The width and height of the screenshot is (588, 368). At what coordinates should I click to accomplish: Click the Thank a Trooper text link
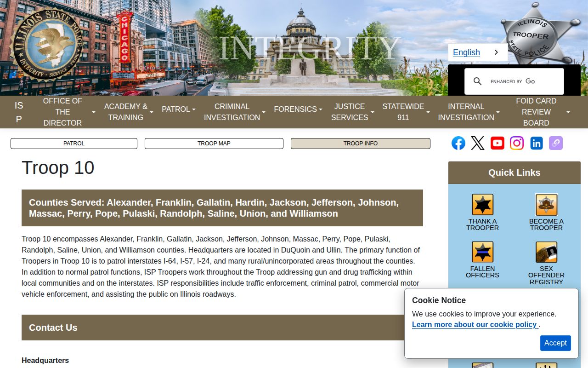(482, 224)
